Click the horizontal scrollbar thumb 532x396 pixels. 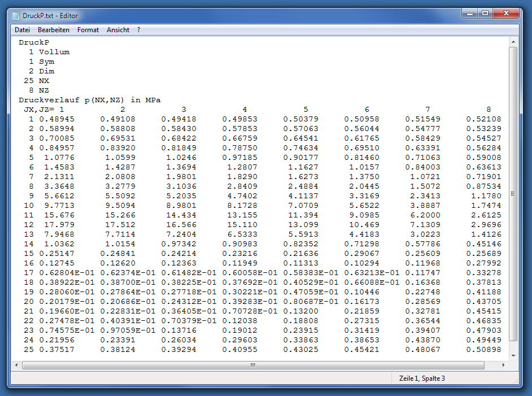coord(253,365)
